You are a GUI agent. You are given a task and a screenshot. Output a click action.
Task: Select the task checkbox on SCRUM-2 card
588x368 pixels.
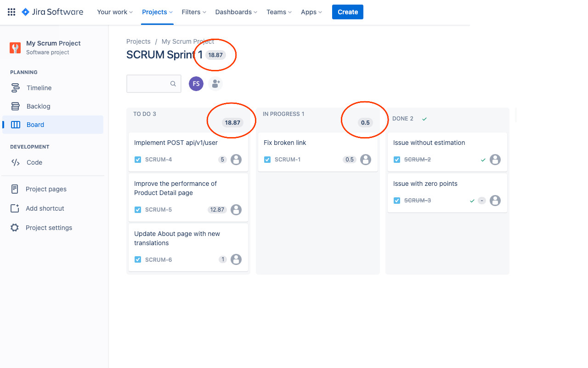[397, 159]
